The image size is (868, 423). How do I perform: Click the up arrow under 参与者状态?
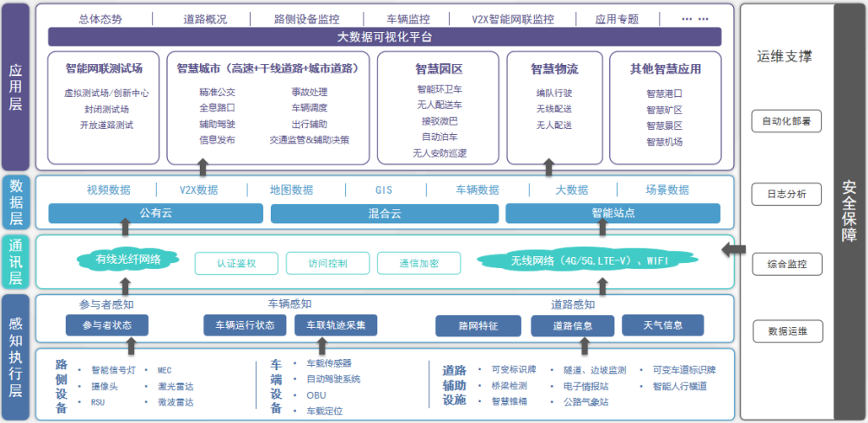click(131, 346)
